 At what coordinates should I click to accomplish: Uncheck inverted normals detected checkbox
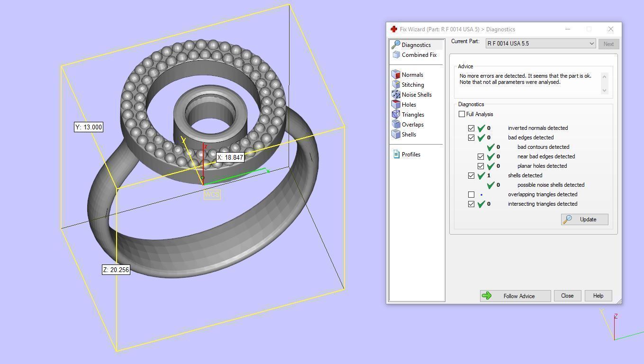[471, 128]
